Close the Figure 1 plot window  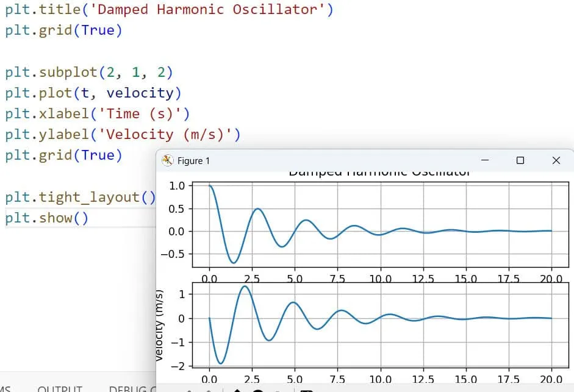(x=556, y=160)
